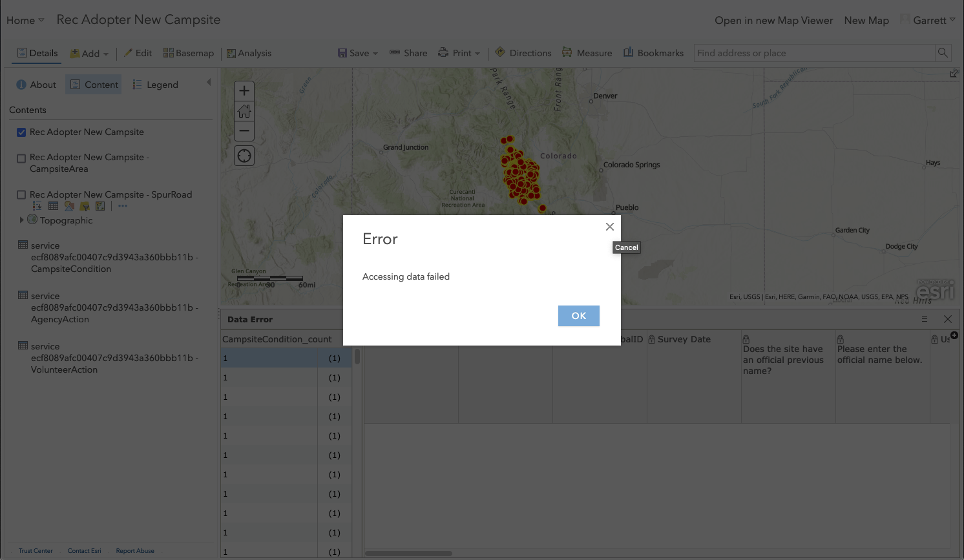Open the Print dropdown menu
This screenshot has height=560, width=964.
tap(459, 52)
